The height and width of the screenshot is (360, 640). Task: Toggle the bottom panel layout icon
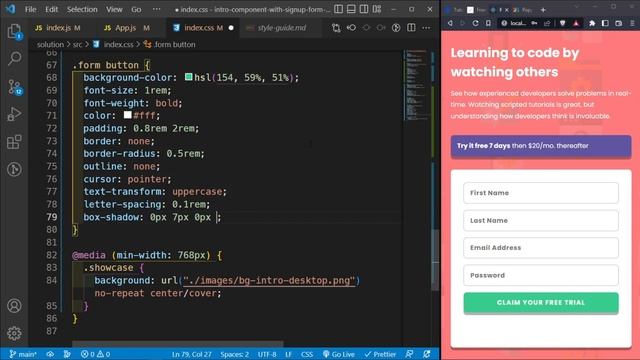[351, 9]
